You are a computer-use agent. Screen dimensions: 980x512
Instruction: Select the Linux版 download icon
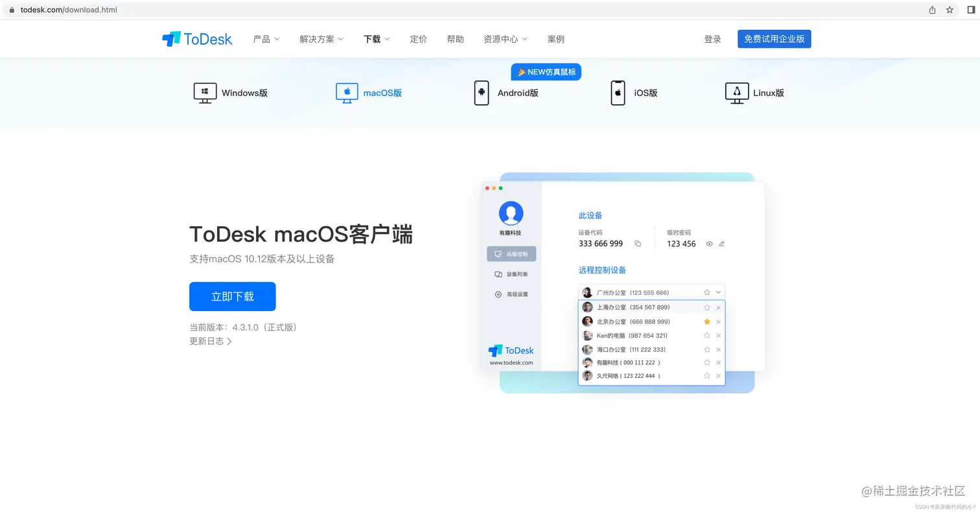point(736,93)
